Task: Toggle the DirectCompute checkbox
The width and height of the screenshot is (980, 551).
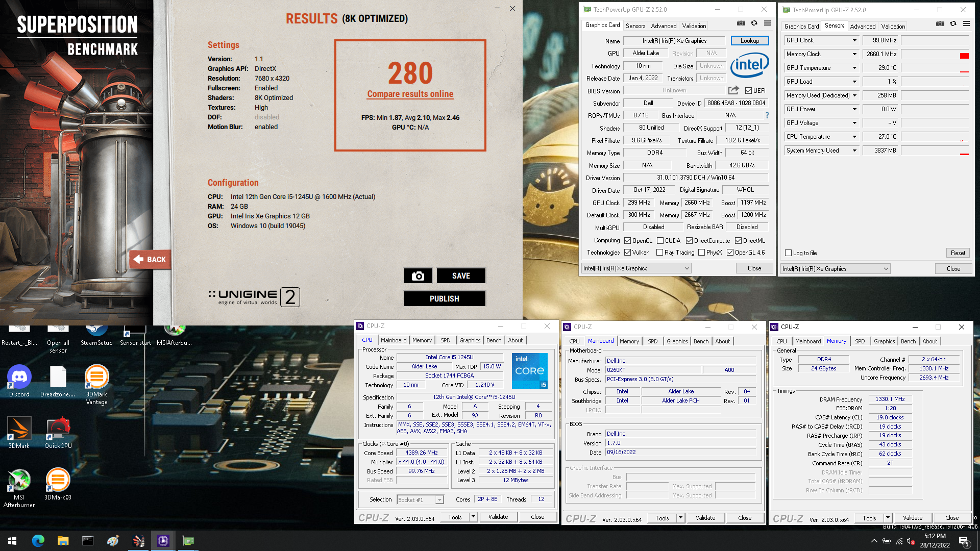Action: [689, 241]
